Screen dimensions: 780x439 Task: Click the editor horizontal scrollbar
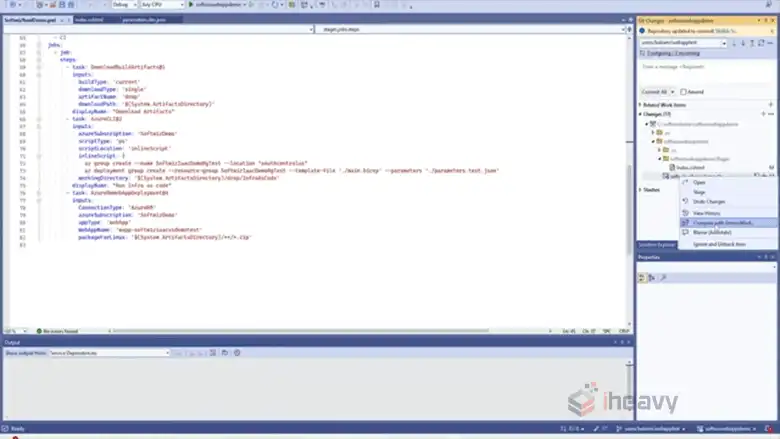tap(299, 331)
